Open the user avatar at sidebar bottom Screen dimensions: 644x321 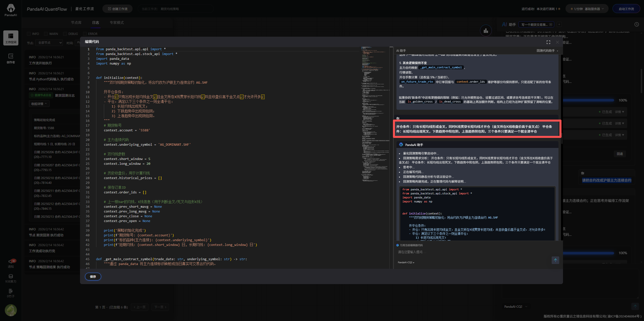(x=11, y=310)
